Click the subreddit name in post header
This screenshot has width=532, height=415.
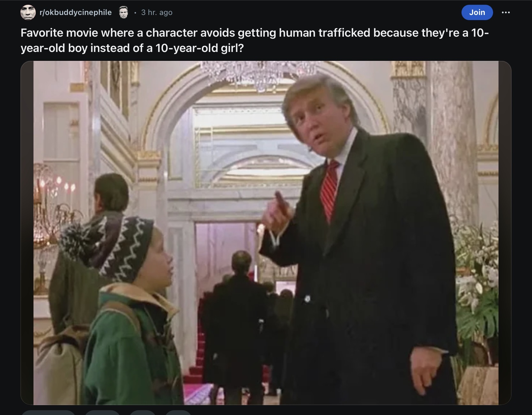[75, 12]
